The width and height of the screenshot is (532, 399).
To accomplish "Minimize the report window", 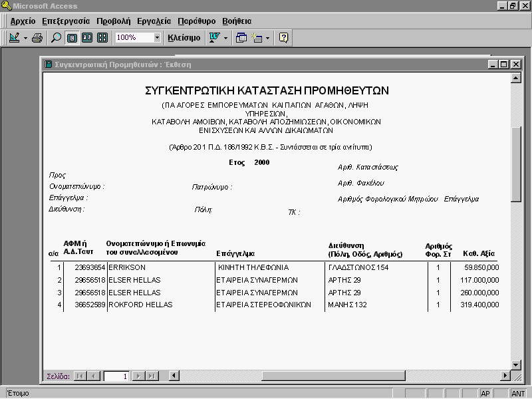I will click(x=493, y=64).
